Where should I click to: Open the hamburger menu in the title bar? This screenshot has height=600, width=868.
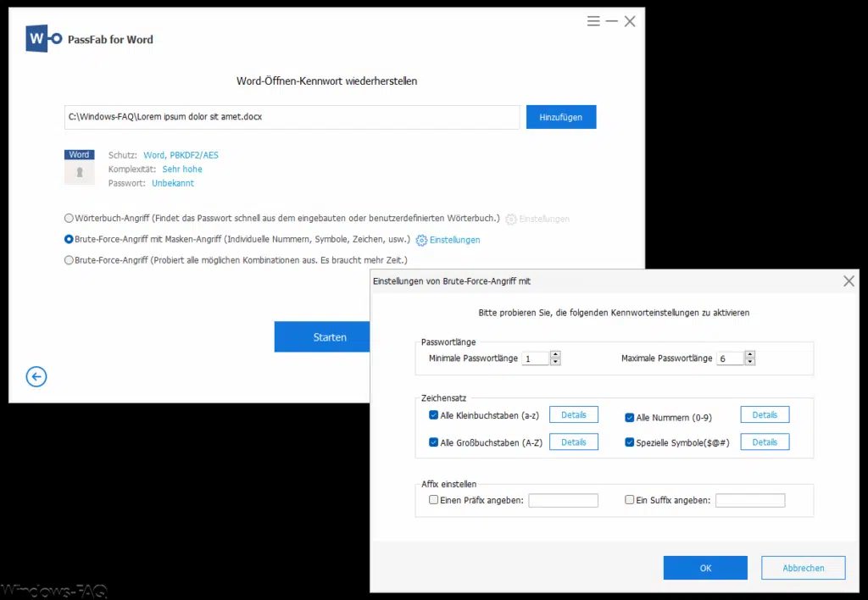(593, 21)
